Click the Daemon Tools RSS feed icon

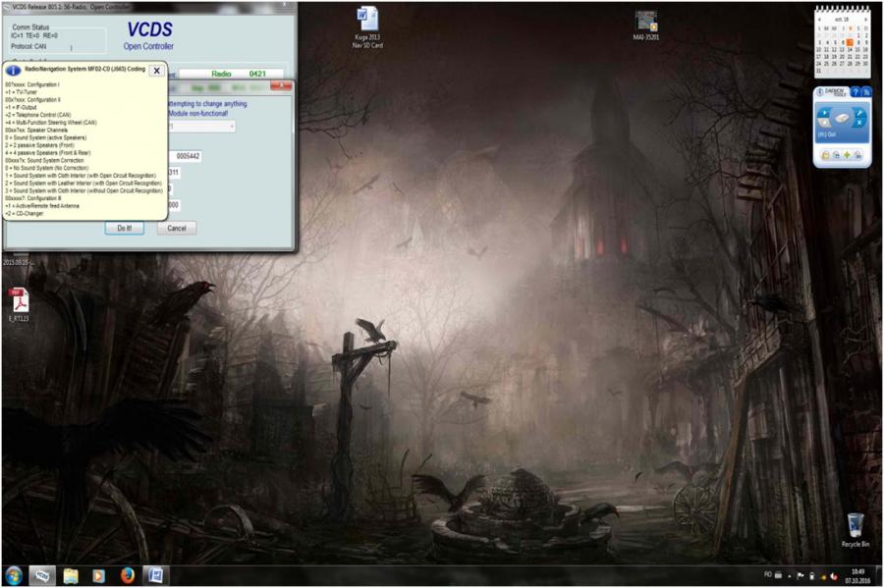coord(866,92)
